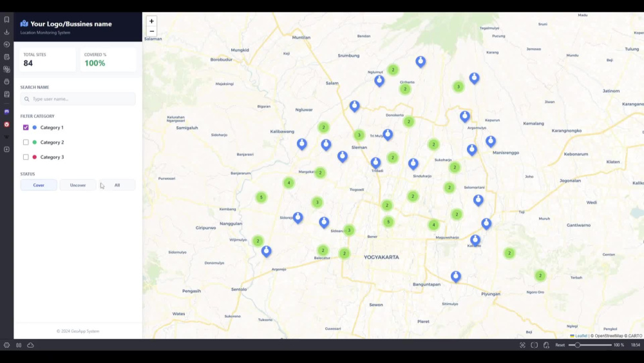Click the cloud sync status icon
This screenshot has width=644, height=363.
(30, 345)
